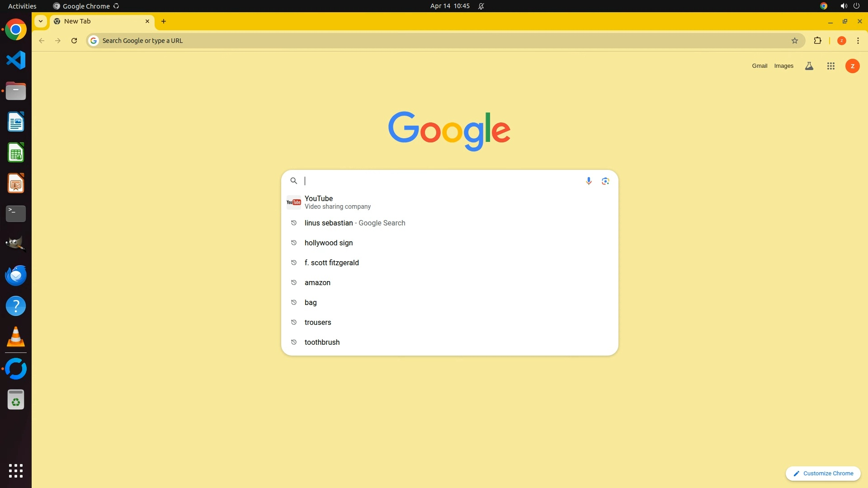The height and width of the screenshot is (488, 868).
Task: Click the Customize Chrome button
Action: [823, 473]
